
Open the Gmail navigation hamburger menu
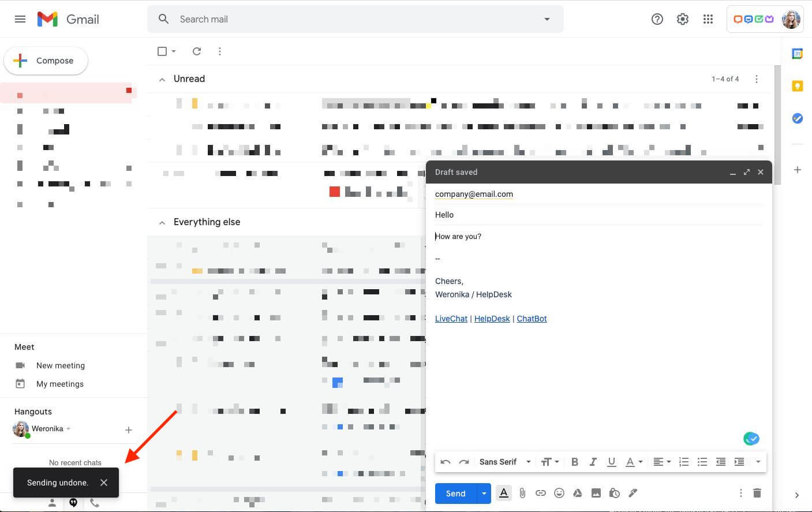20,19
